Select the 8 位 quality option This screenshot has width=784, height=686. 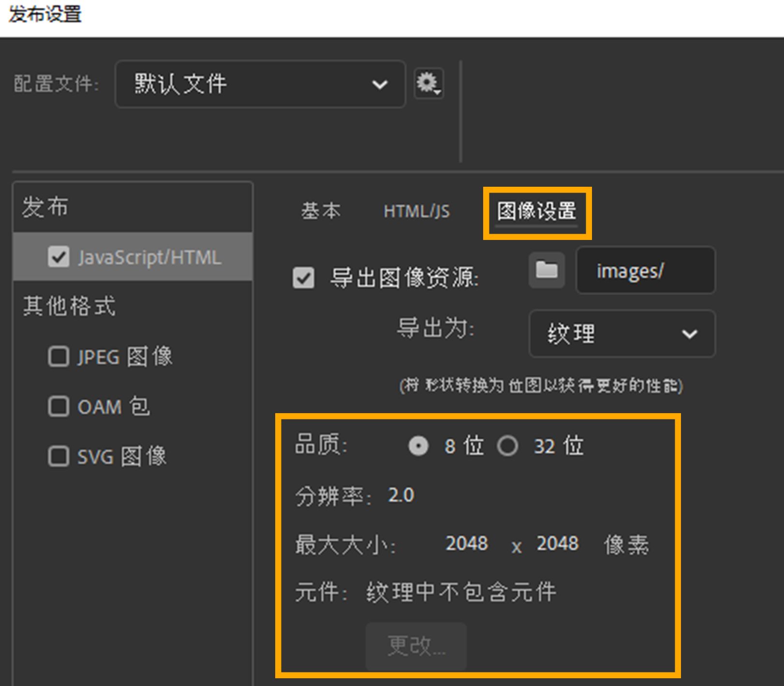click(x=419, y=446)
